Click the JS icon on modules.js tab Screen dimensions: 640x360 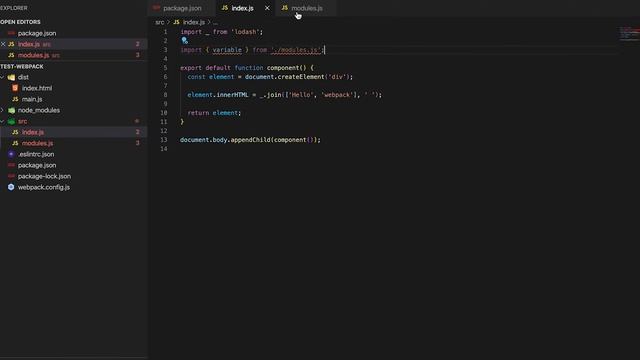[284, 8]
